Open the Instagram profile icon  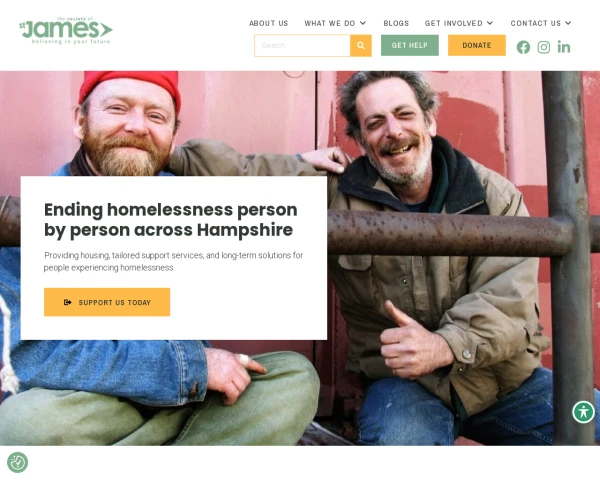(543, 47)
